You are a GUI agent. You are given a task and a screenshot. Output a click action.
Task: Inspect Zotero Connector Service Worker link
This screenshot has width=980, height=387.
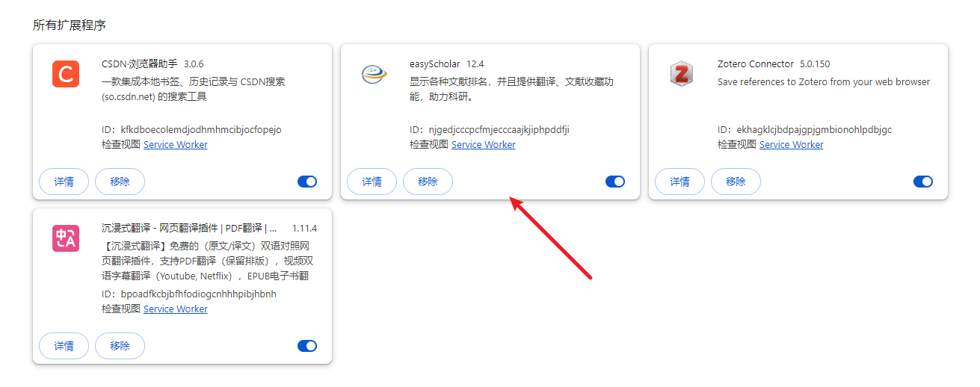tap(792, 144)
